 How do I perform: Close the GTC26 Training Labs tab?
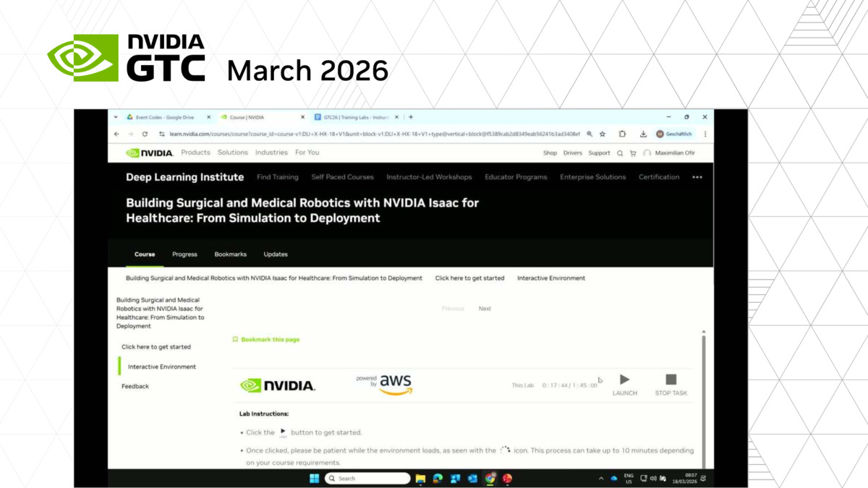396,117
